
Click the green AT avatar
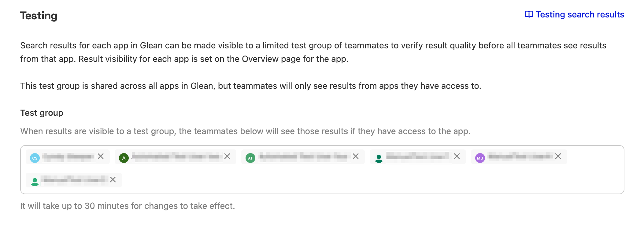tap(250, 158)
